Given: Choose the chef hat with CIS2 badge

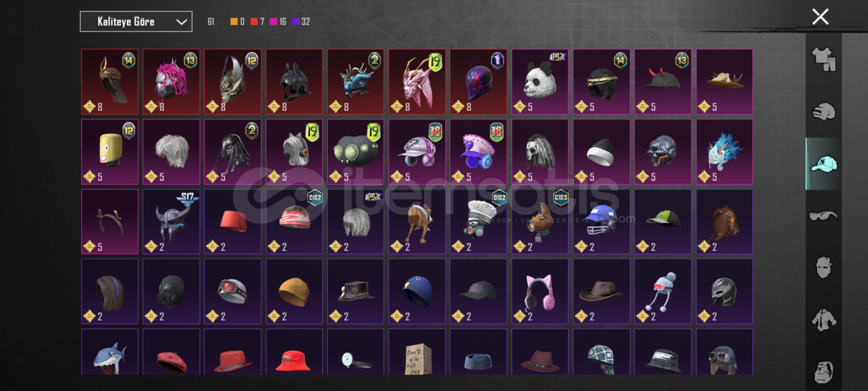Looking at the screenshot, I should [478, 222].
